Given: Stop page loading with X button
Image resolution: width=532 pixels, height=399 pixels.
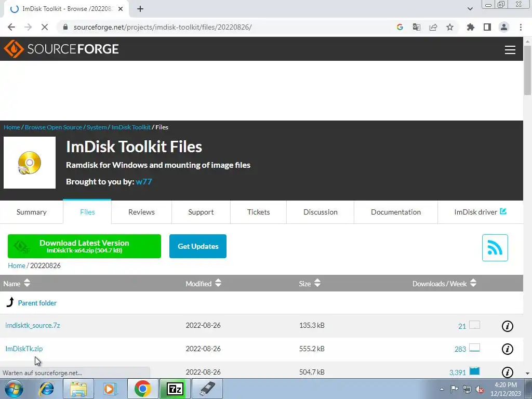Looking at the screenshot, I should [45, 27].
